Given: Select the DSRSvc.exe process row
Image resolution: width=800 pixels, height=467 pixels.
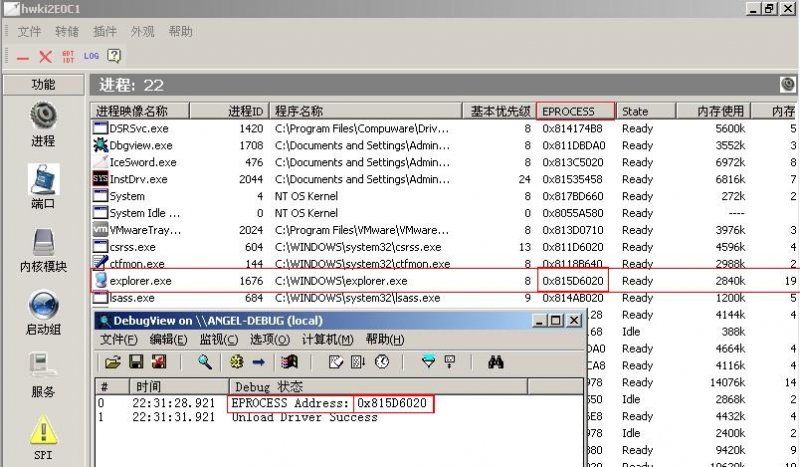Looking at the screenshot, I should pyautogui.click(x=445, y=129).
